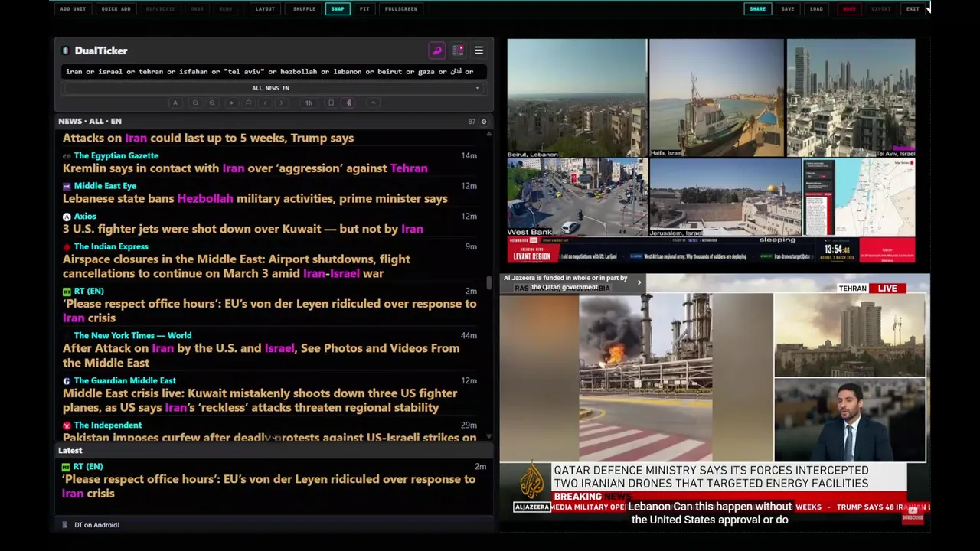Click the bookmark icon in ticker toolbar
Image resolution: width=980 pixels, height=551 pixels.
tap(331, 103)
